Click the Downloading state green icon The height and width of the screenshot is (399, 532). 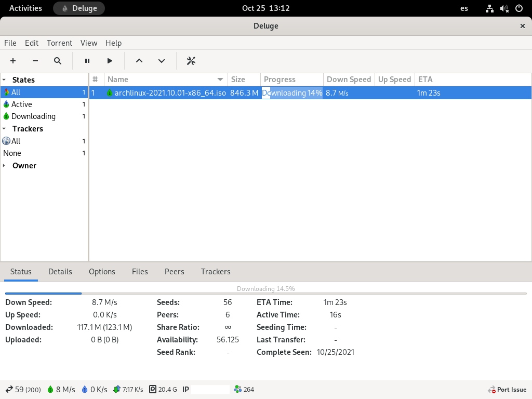(6, 116)
